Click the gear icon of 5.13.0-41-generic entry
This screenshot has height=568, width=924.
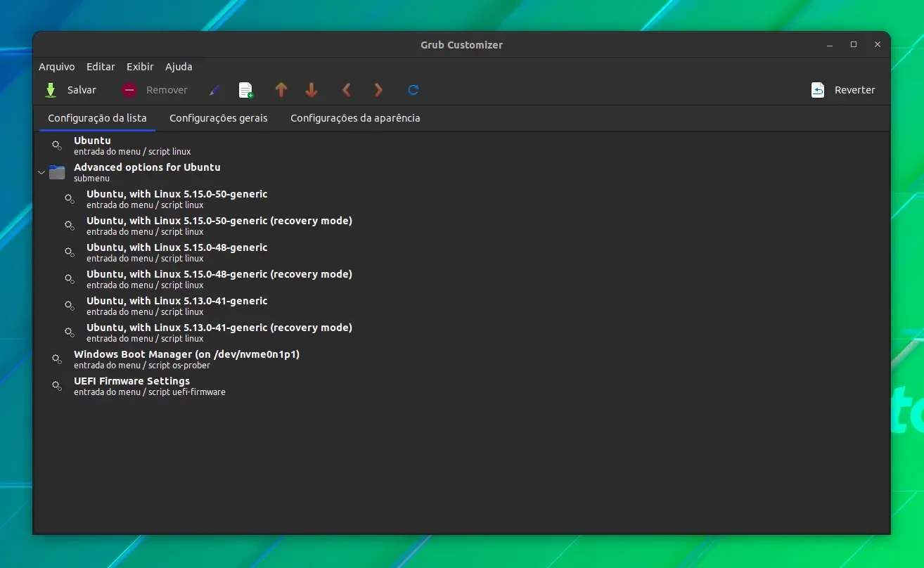click(70, 306)
